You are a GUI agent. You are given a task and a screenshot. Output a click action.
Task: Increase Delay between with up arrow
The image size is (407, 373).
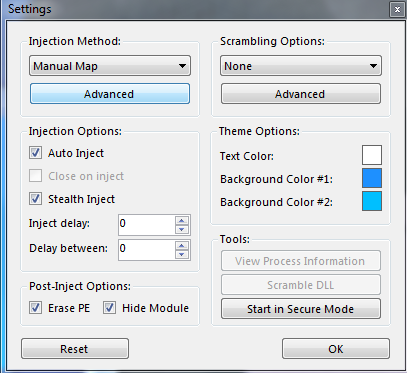pyautogui.click(x=182, y=246)
